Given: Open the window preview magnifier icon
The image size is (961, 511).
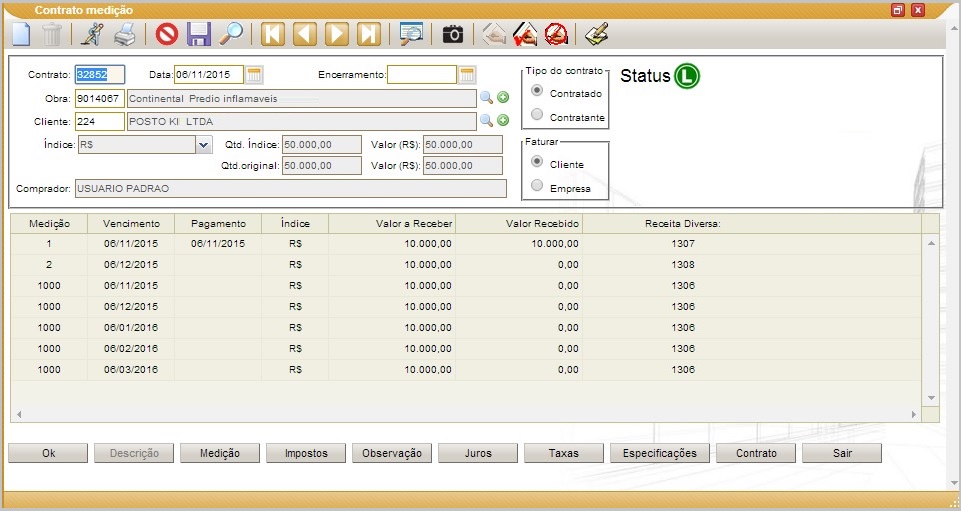Looking at the screenshot, I should [411, 34].
